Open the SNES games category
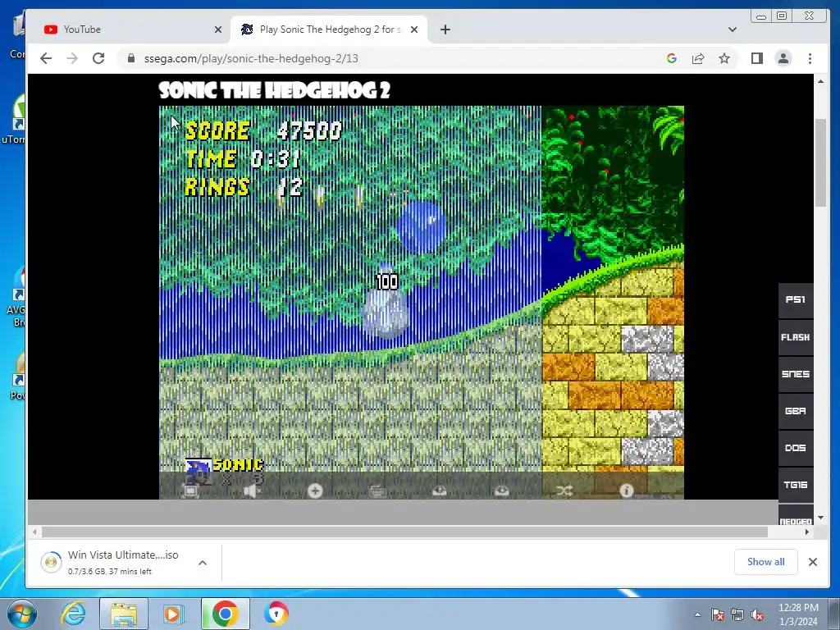 click(x=796, y=374)
